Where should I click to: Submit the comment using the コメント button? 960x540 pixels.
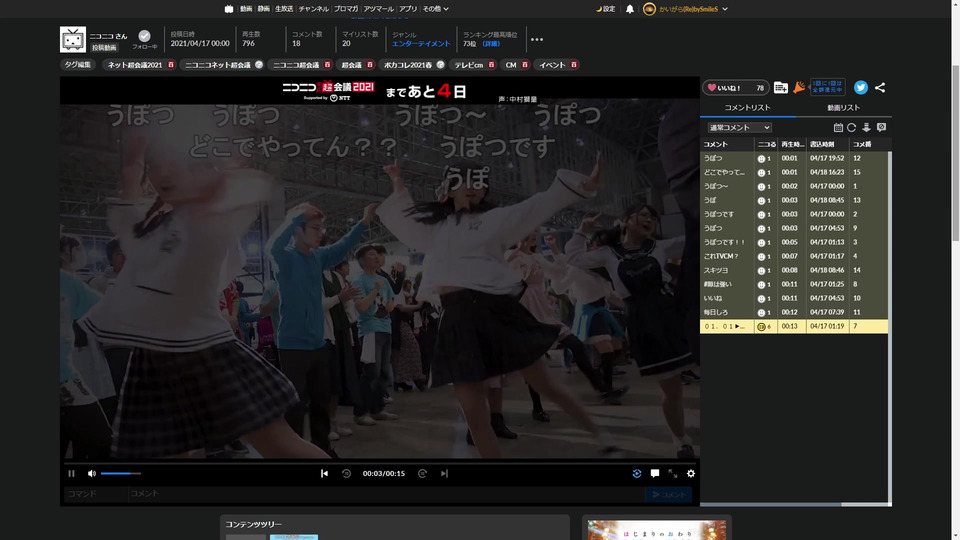(669, 494)
